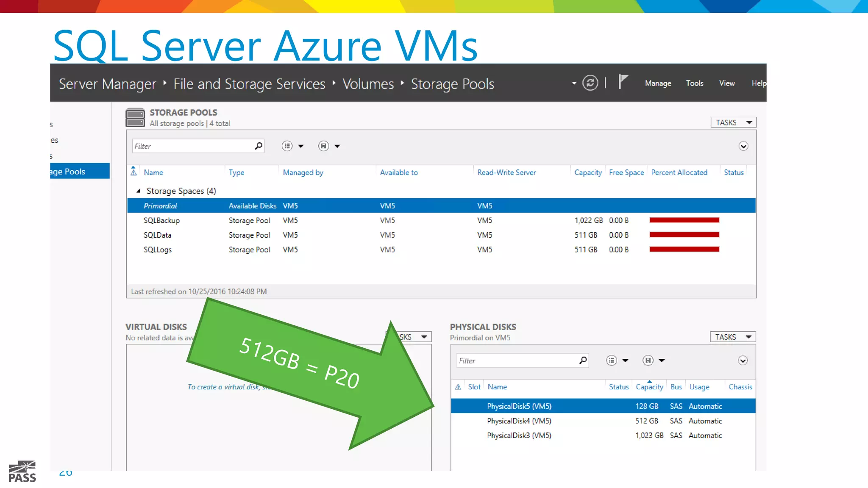Viewport: 868px width, 488px height.
Task: Click the Storage Pools server icon
Action: coord(135,118)
